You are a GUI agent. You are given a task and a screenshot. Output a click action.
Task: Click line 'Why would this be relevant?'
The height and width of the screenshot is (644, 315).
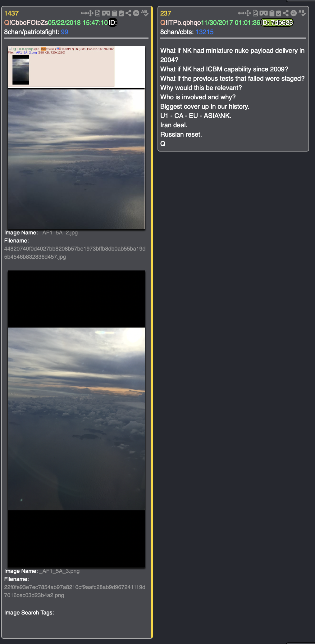click(x=201, y=88)
